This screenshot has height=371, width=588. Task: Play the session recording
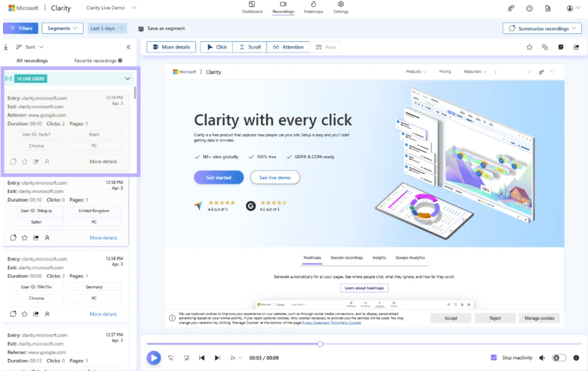154,358
